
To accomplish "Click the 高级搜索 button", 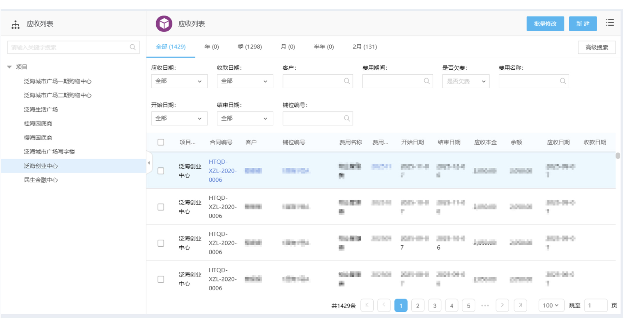I will point(597,47).
